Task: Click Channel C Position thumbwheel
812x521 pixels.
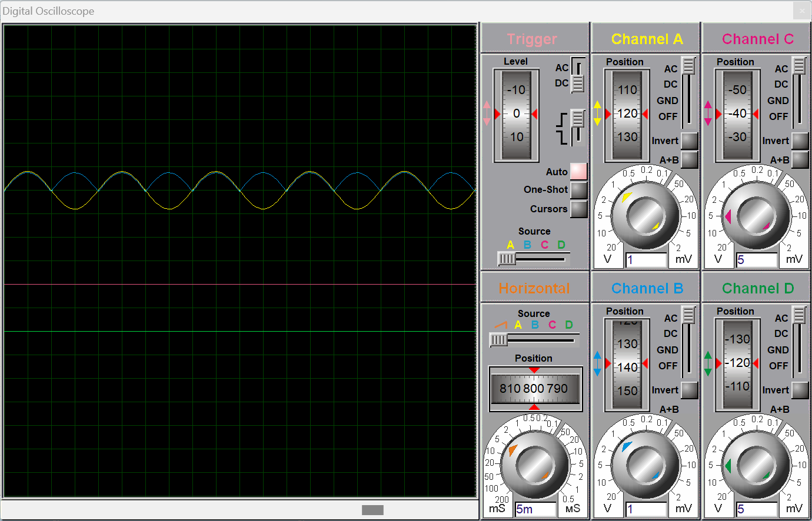Action: (x=737, y=115)
